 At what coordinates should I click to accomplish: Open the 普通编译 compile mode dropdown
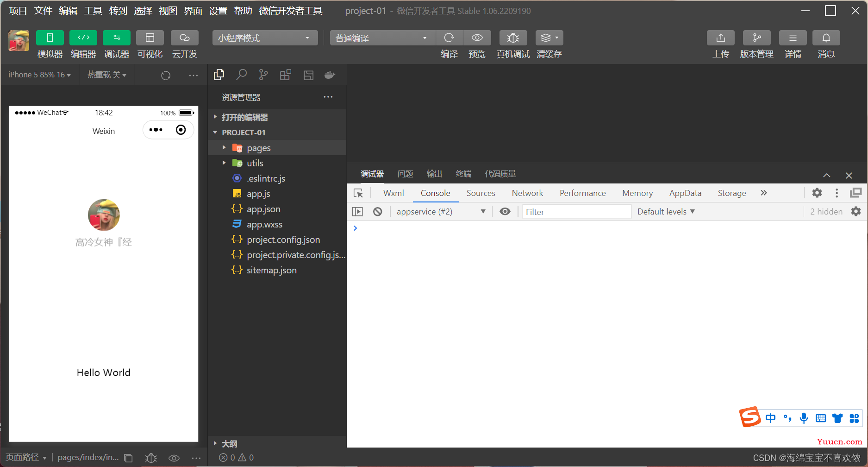382,38
